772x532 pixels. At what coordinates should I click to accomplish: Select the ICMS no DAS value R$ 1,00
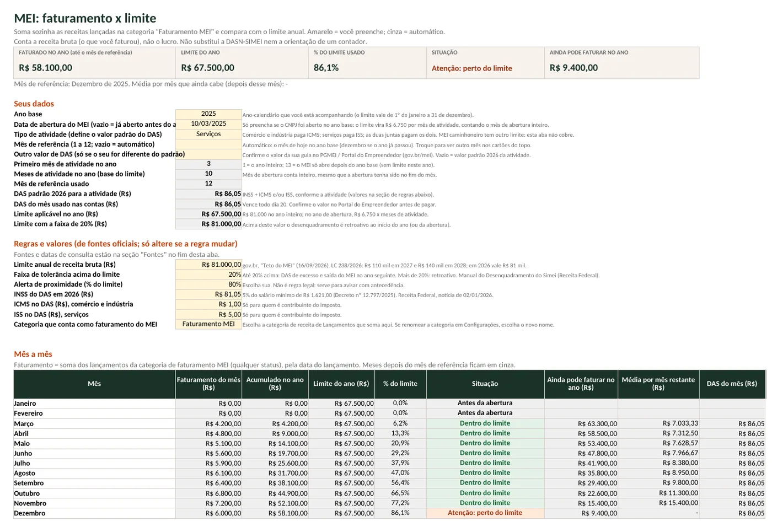coord(208,304)
